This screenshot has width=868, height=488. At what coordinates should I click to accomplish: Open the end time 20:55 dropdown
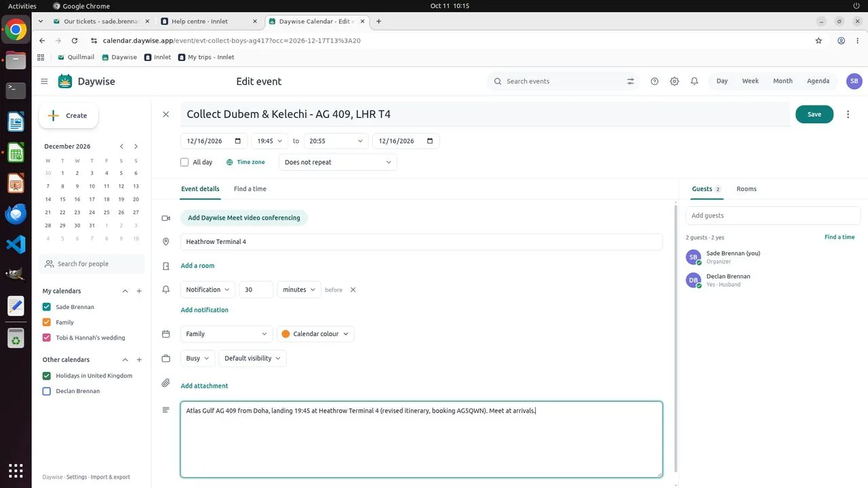336,141
